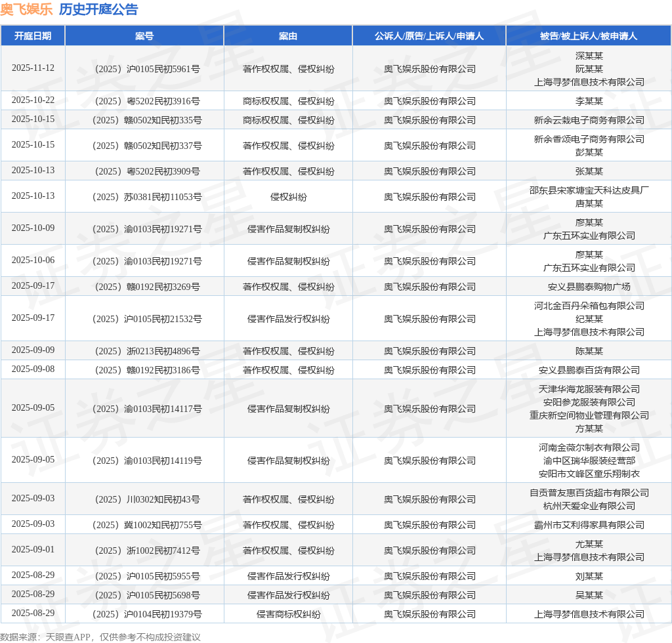Click case number 渝0103民初14117号
The width and height of the screenshot is (672, 643).
(148, 409)
